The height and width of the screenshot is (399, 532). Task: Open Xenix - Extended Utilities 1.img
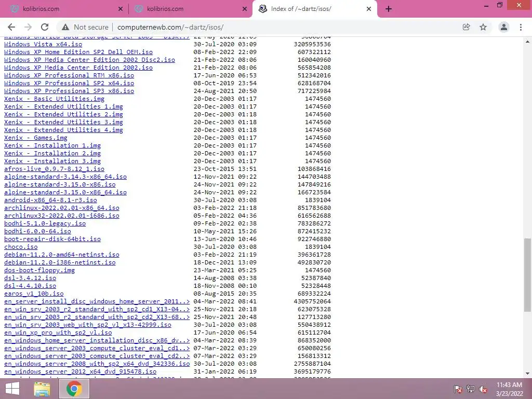click(63, 107)
